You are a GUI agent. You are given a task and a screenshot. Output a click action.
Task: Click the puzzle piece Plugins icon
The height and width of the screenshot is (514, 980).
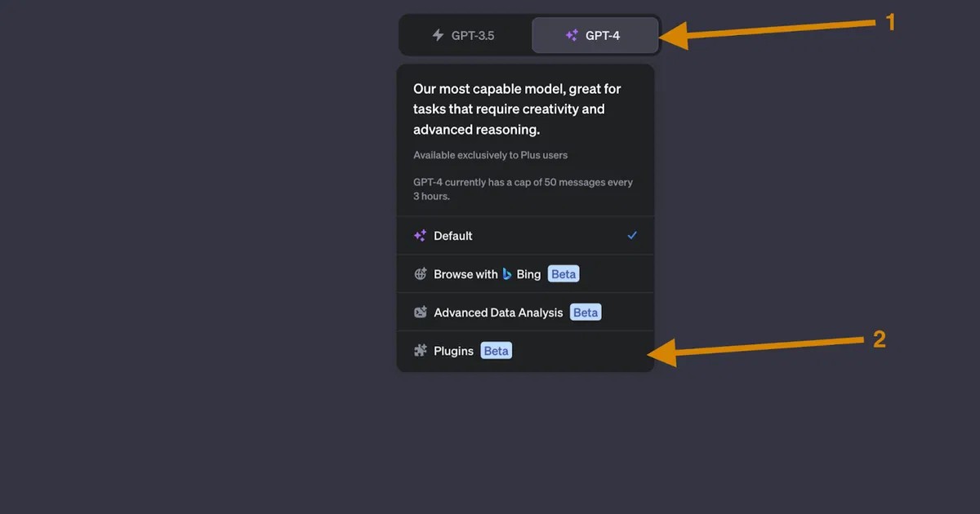coord(420,351)
